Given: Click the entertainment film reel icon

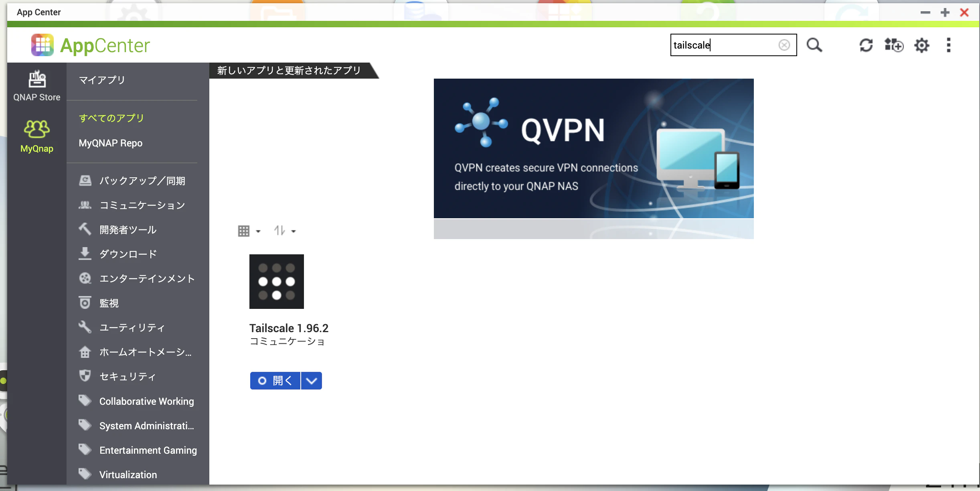Looking at the screenshot, I should coord(85,278).
